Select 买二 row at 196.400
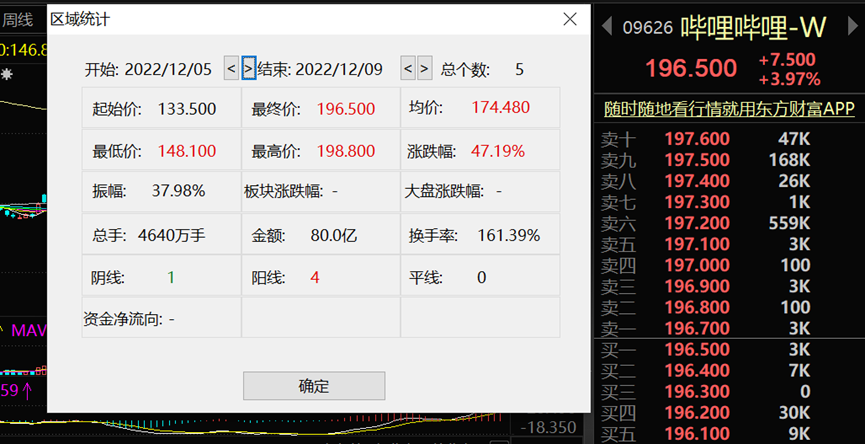The height and width of the screenshot is (444, 865). [x=729, y=371]
